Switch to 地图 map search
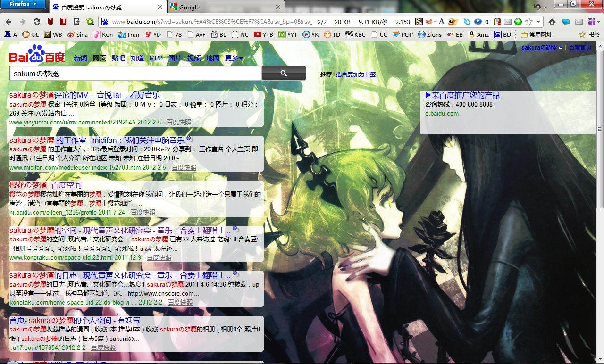This screenshot has height=364, width=604. click(213, 58)
